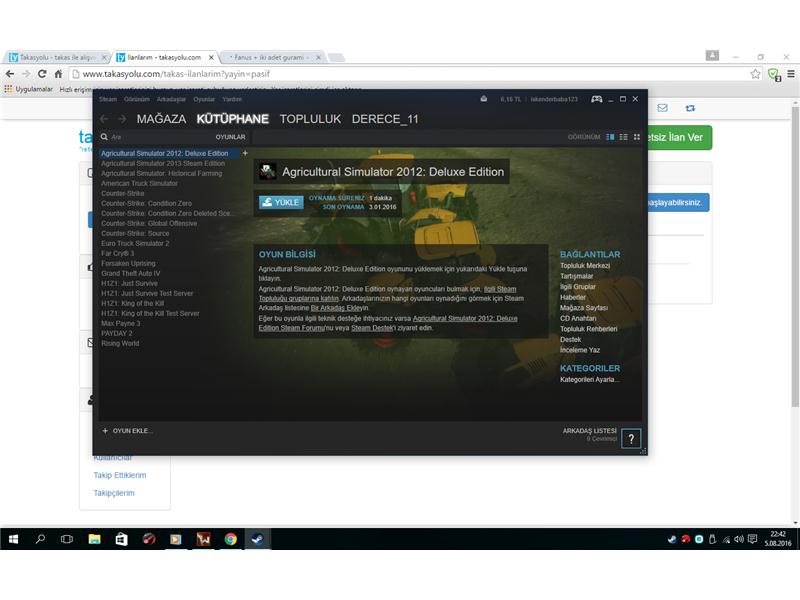The image size is (800, 600).
Task: Open Windows Store from taskbar
Action: (121, 539)
